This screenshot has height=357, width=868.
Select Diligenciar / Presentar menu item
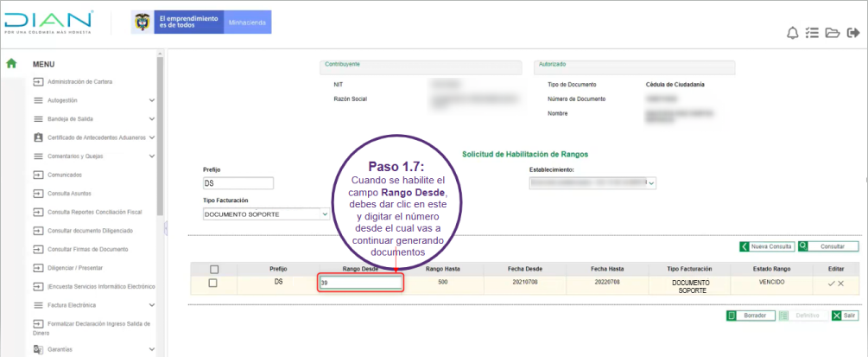[x=74, y=268]
